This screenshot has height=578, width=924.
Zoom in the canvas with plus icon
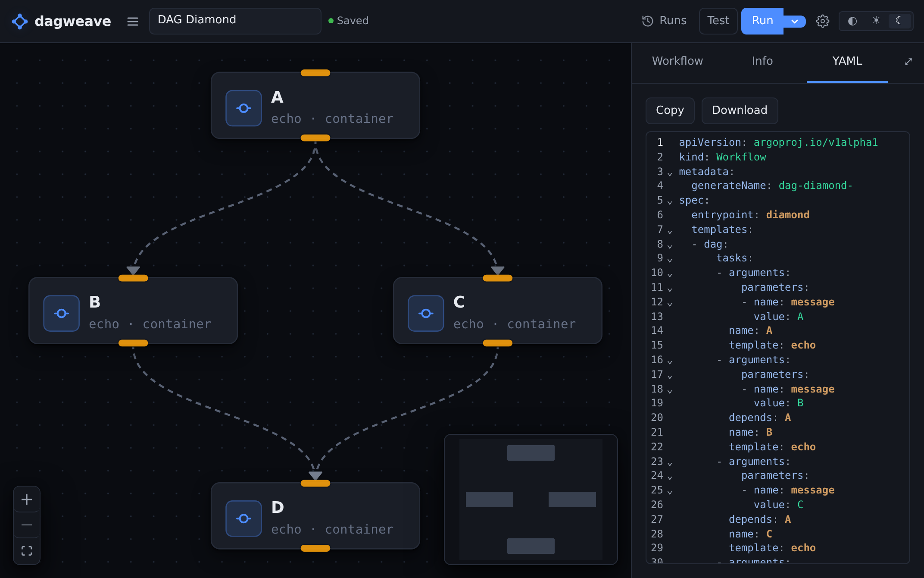pos(27,499)
